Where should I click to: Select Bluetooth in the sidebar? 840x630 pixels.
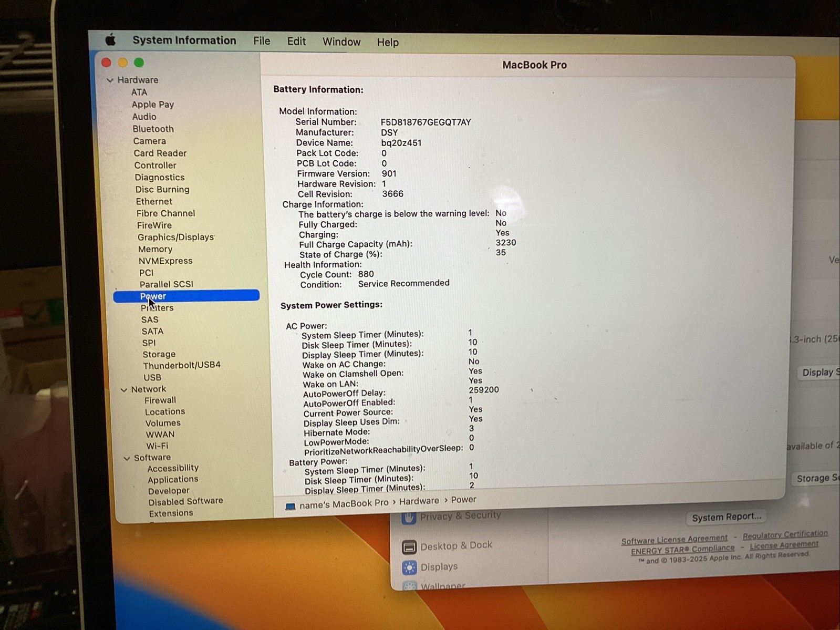pyautogui.click(x=153, y=129)
